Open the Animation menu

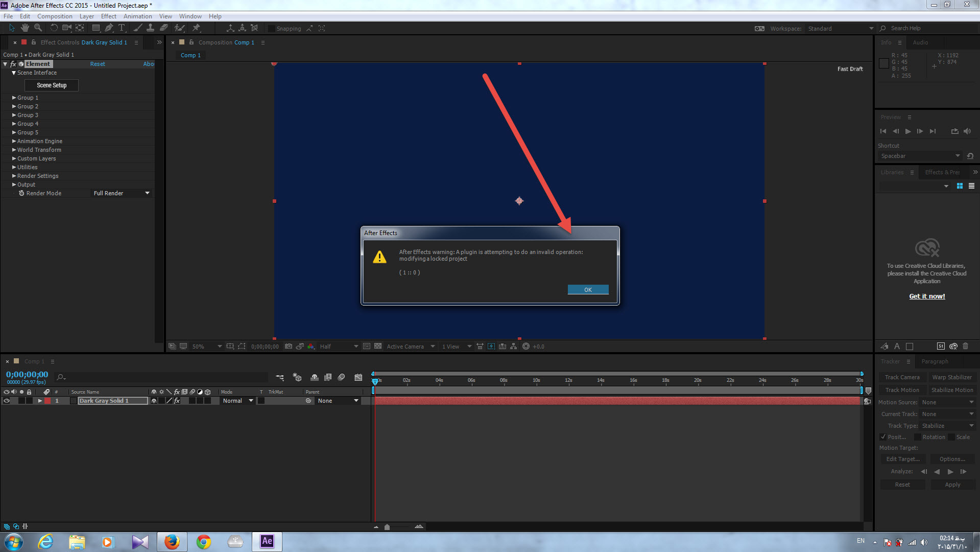tap(137, 16)
